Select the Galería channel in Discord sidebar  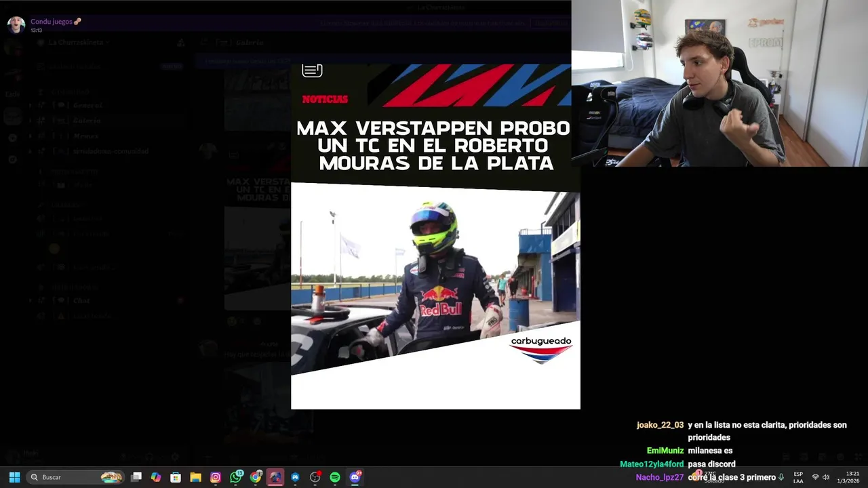[87, 121]
